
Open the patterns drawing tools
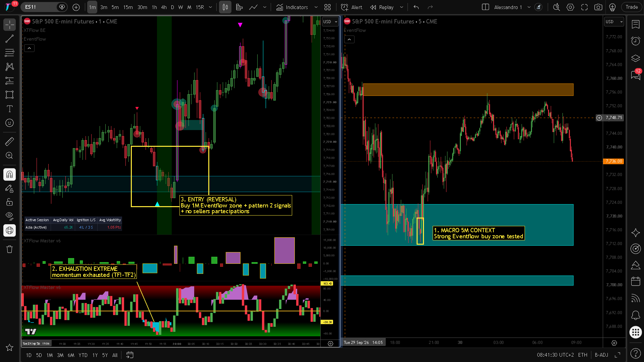pos(9,67)
